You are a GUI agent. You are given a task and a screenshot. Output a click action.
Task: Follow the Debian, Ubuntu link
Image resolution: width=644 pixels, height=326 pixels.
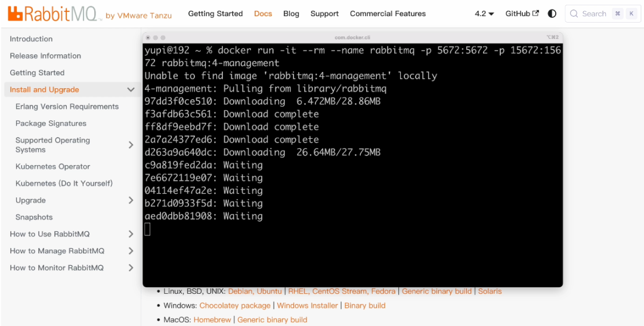[255, 291]
